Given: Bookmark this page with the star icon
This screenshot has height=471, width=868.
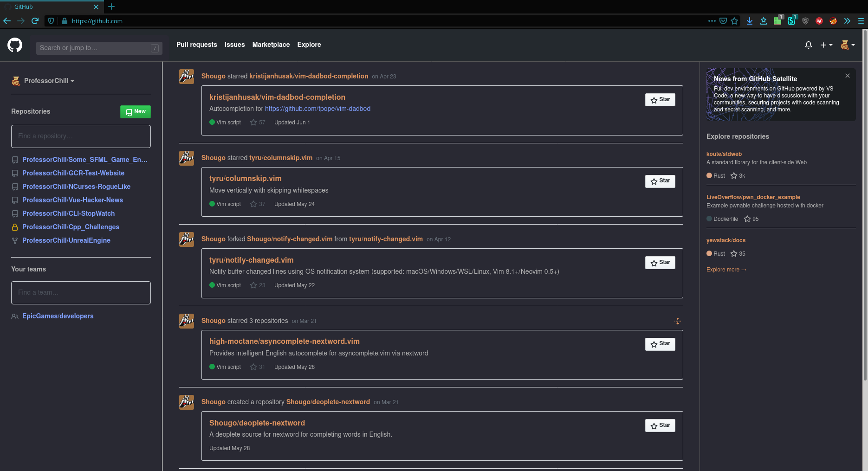Looking at the screenshot, I should pyautogui.click(x=734, y=21).
